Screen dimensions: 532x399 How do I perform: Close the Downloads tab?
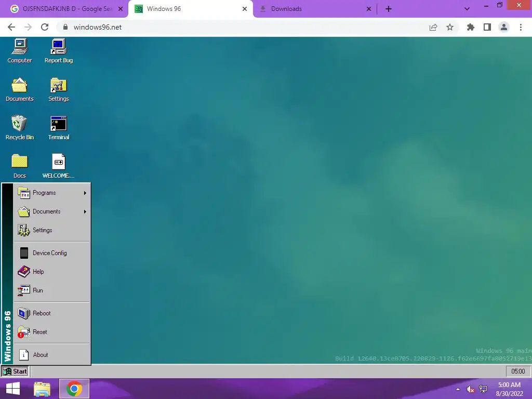tap(369, 9)
